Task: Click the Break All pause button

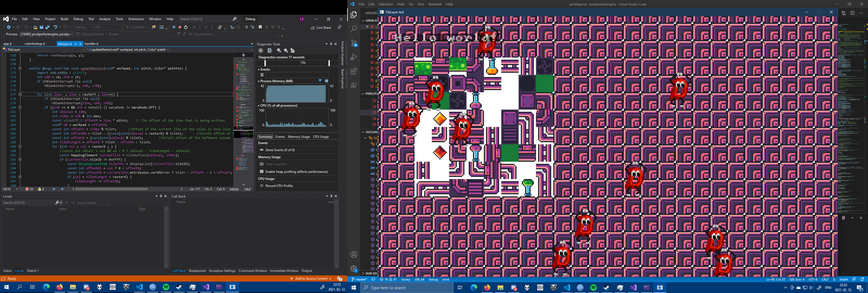Action: (174, 27)
